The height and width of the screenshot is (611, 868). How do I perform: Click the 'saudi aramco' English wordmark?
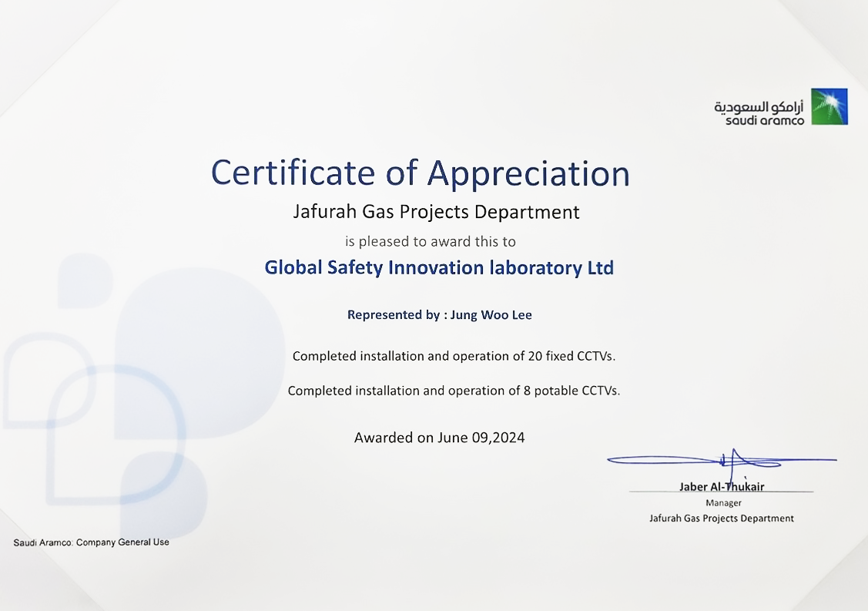tap(765, 120)
